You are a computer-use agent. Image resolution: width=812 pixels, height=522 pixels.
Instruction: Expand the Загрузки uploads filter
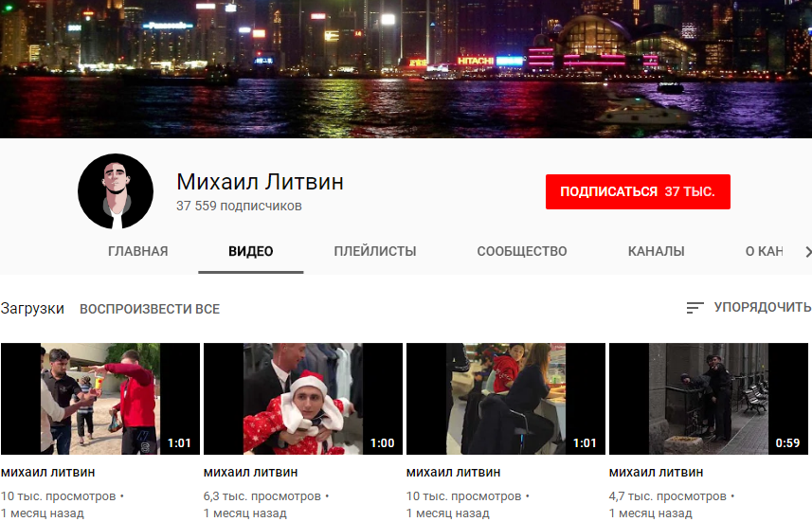coord(32,309)
